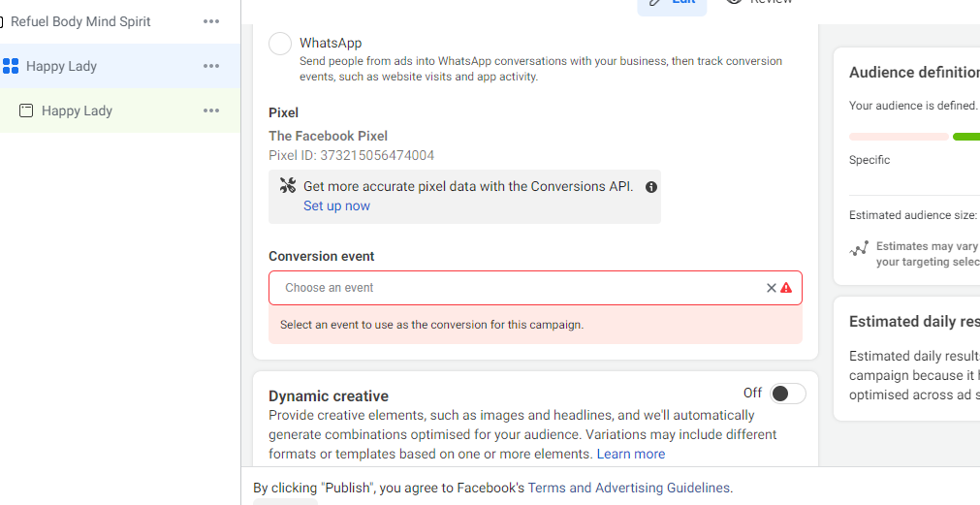Open options menu for Happy Lady ad set
The width and height of the screenshot is (980, 505).
click(x=211, y=66)
